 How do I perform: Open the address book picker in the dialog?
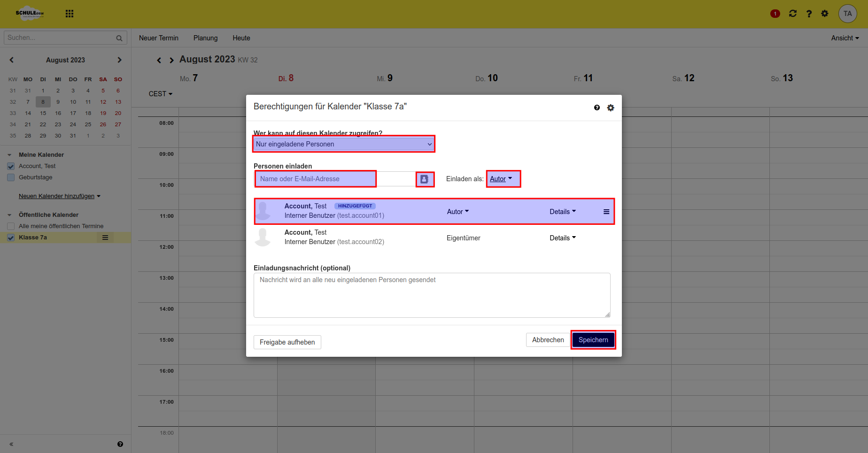(x=425, y=179)
